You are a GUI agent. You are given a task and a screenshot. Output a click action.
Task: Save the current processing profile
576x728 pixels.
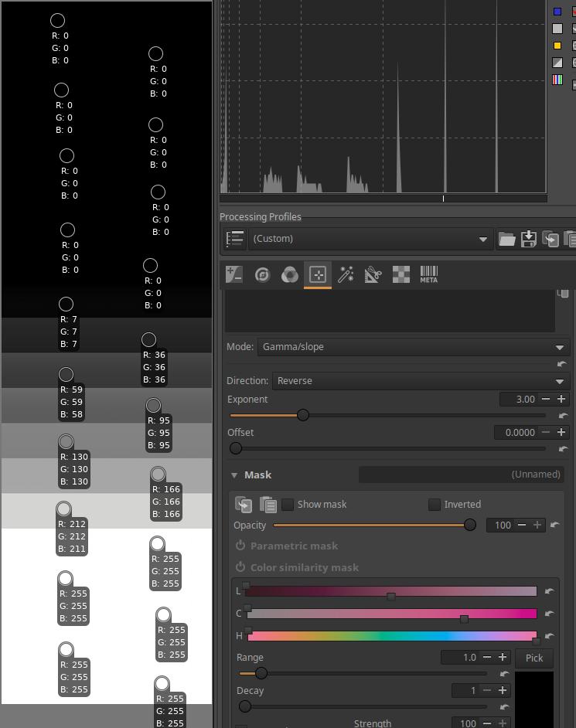coord(529,239)
